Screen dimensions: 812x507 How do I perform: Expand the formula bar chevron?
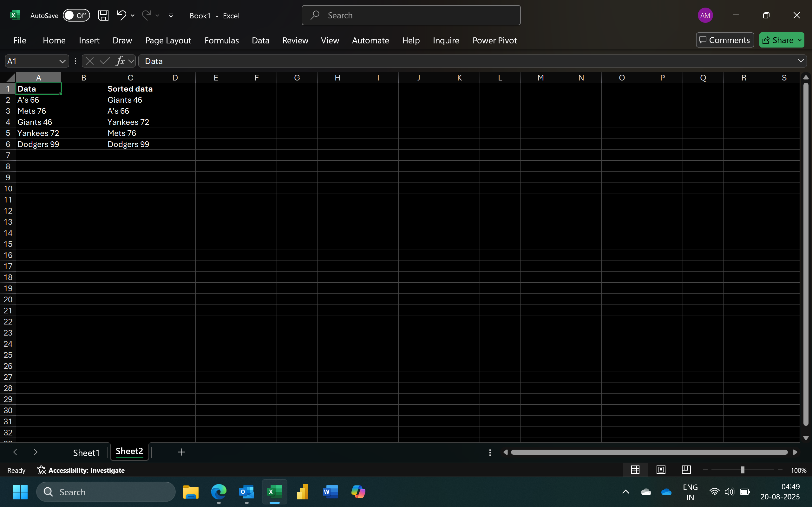801,61
